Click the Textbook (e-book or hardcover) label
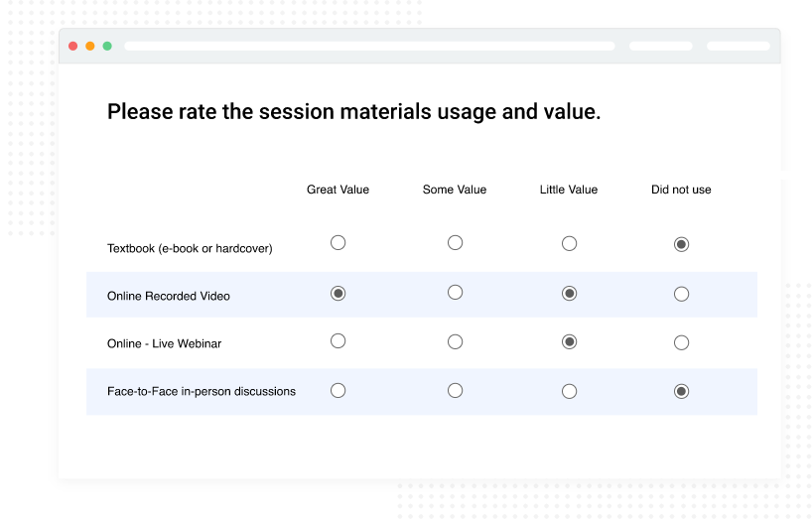This screenshot has height=519, width=812. click(190, 248)
